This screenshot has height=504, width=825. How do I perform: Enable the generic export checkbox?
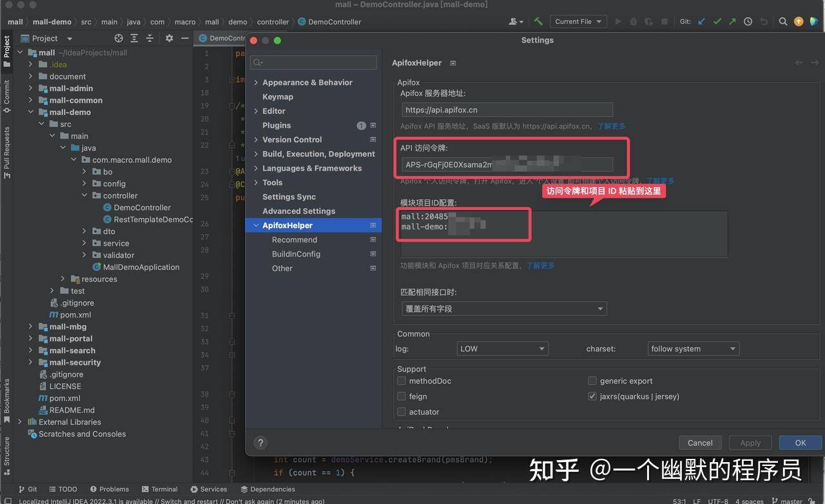pyautogui.click(x=592, y=381)
